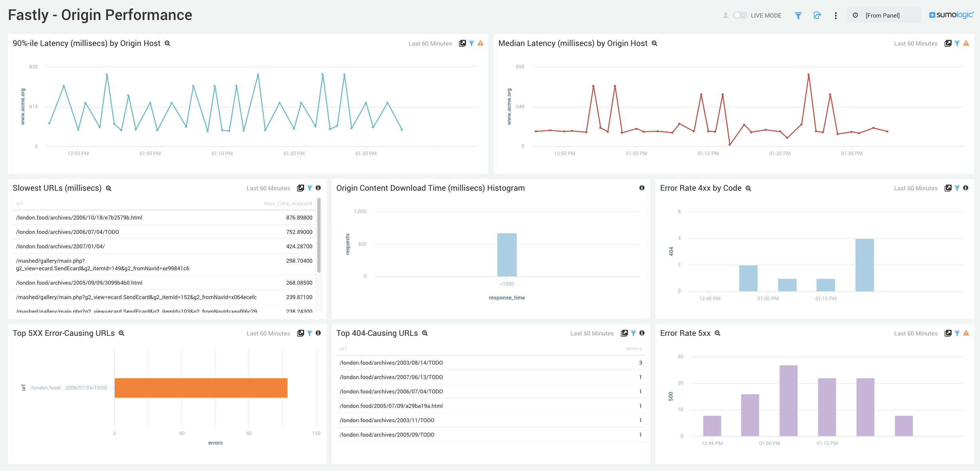Sort by max_time_elapsed column header

[288, 204]
